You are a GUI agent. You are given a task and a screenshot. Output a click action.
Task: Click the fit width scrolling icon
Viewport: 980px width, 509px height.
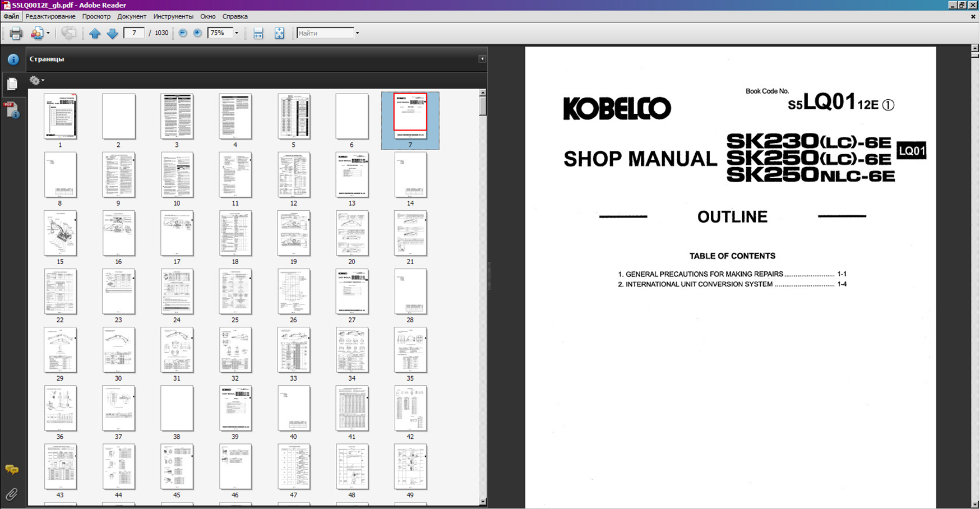[x=258, y=33]
